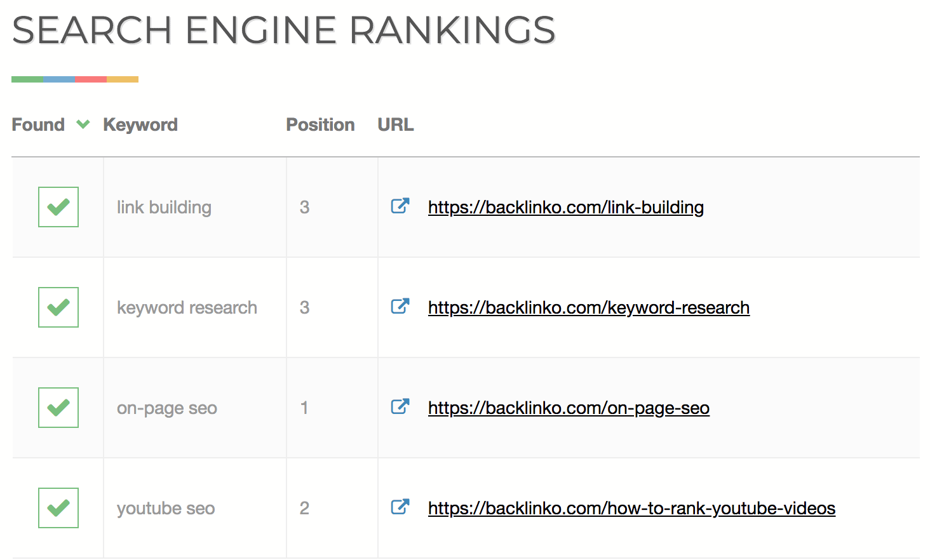Open the backlinko.com/on-page-seo link
Image resolution: width=930 pixels, height=560 pixels.
(569, 408)
